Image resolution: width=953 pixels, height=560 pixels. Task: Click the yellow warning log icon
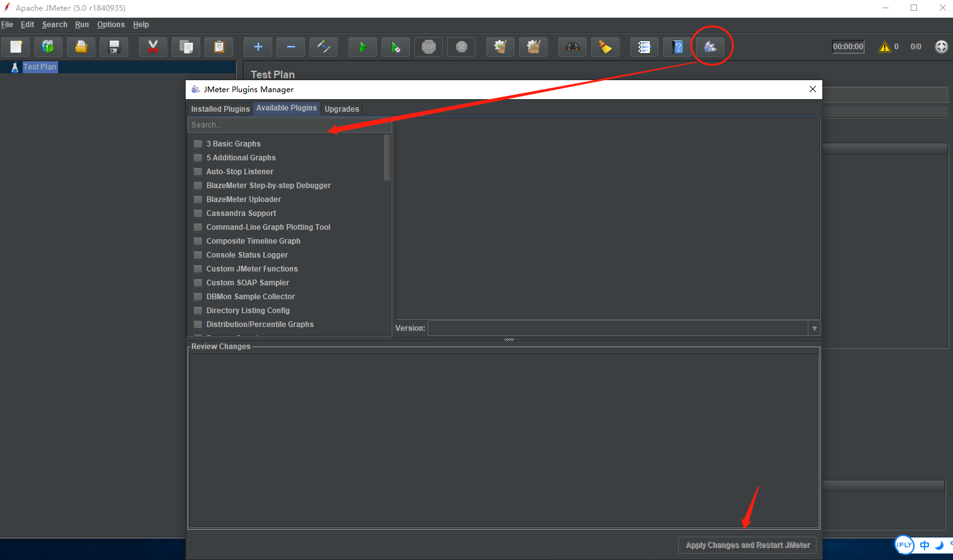pos(885,47)
